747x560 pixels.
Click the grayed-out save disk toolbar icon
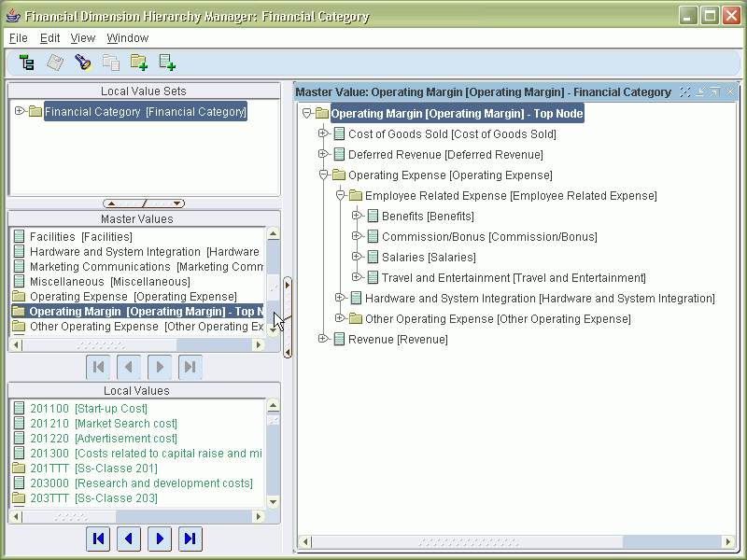tap(55, 63)
